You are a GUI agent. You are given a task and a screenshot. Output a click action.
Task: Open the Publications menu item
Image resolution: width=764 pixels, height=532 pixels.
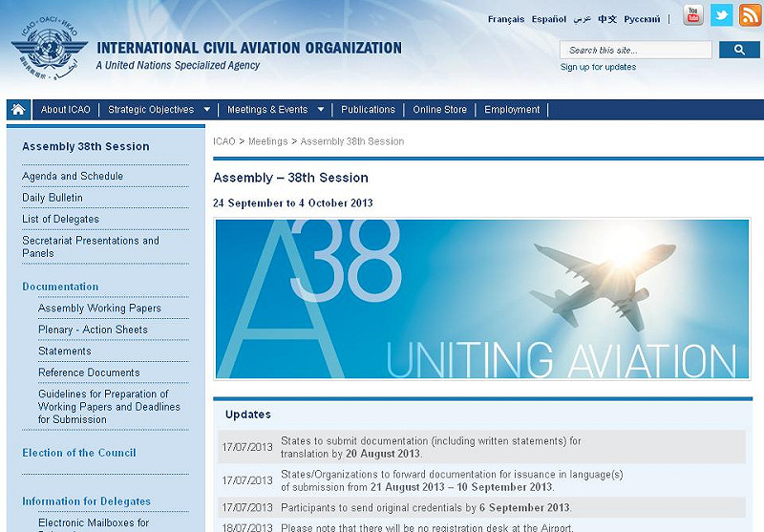click(368, 110)
